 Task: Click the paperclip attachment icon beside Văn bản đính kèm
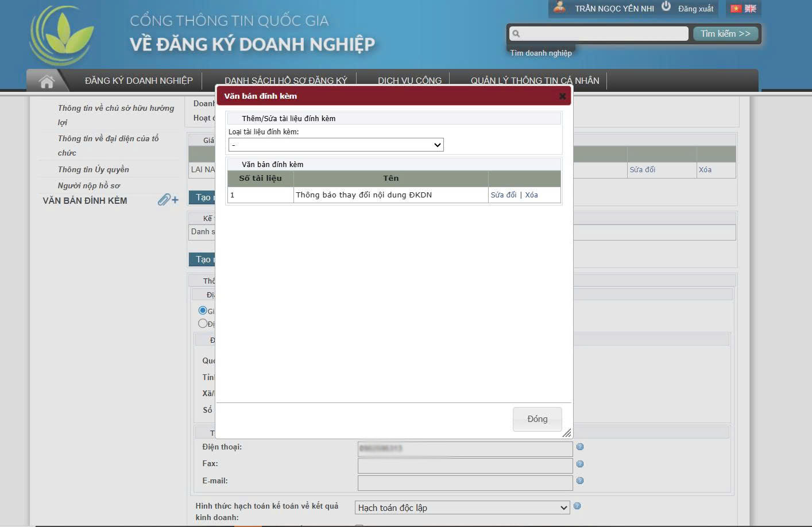[168, 200]
